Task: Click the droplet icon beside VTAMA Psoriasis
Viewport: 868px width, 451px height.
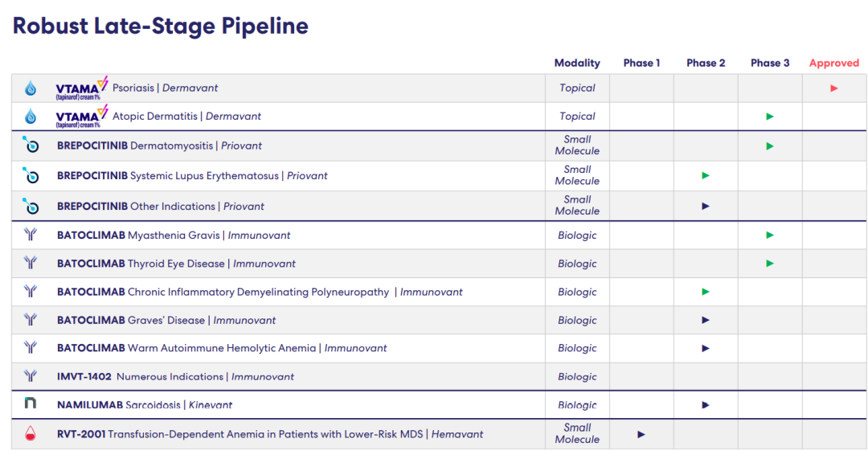Action: [x=31, y=88]
